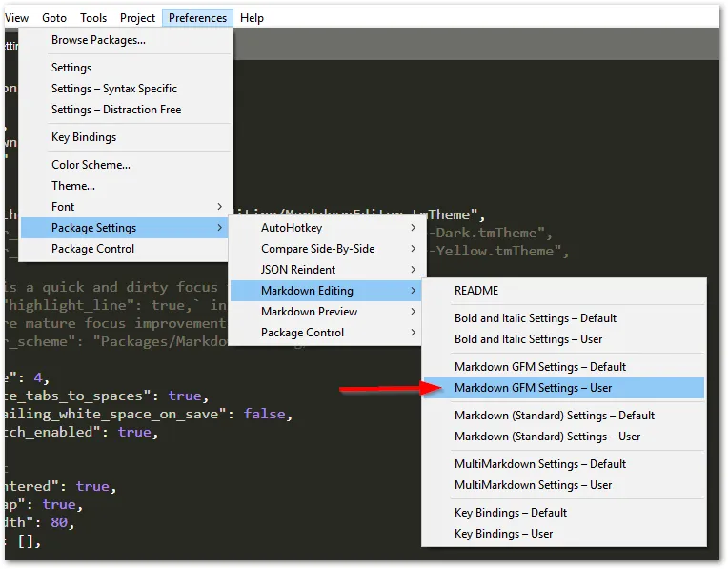Select Markdown Editing submenu
The image size is (728, 569).
pyautogui.click(x=326, y=291)
